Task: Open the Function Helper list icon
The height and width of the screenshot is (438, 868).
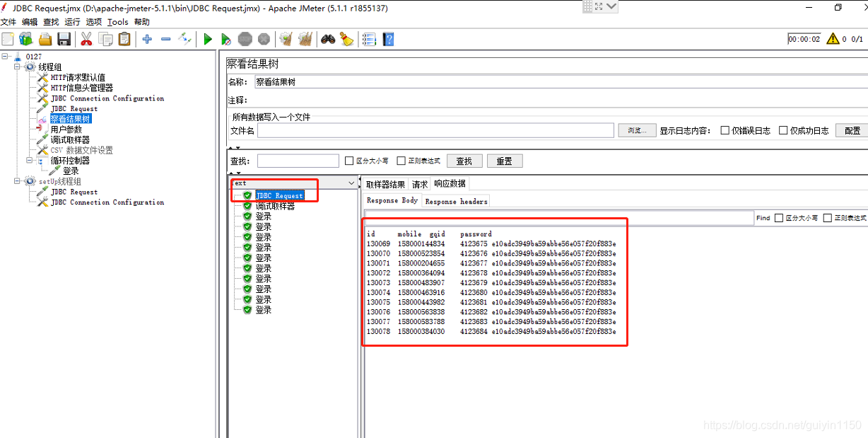Action: click(369, 39)
